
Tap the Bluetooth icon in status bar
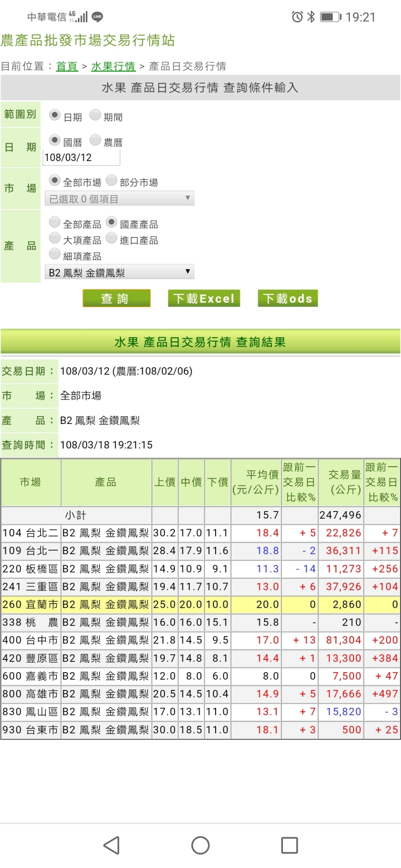click(x=311, y=17)
